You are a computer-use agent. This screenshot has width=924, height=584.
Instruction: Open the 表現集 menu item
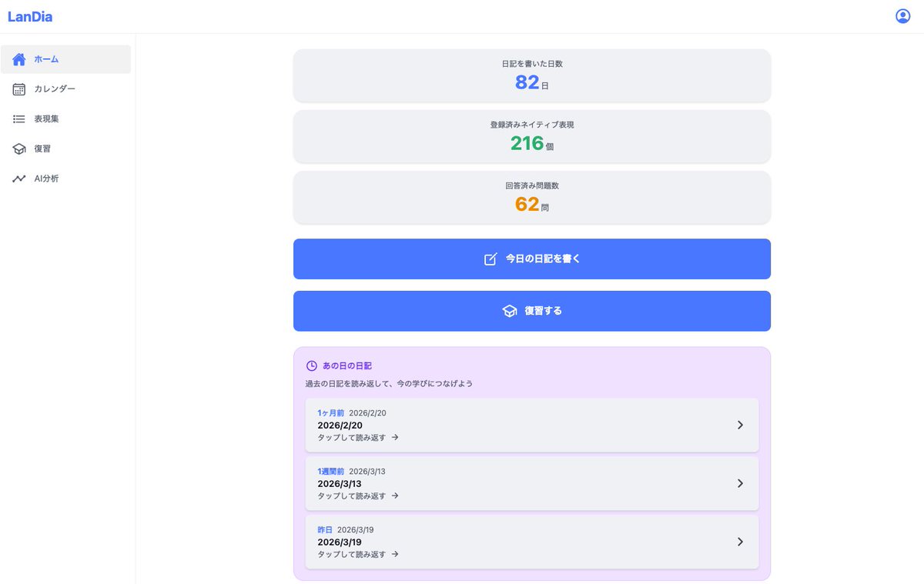65,119
